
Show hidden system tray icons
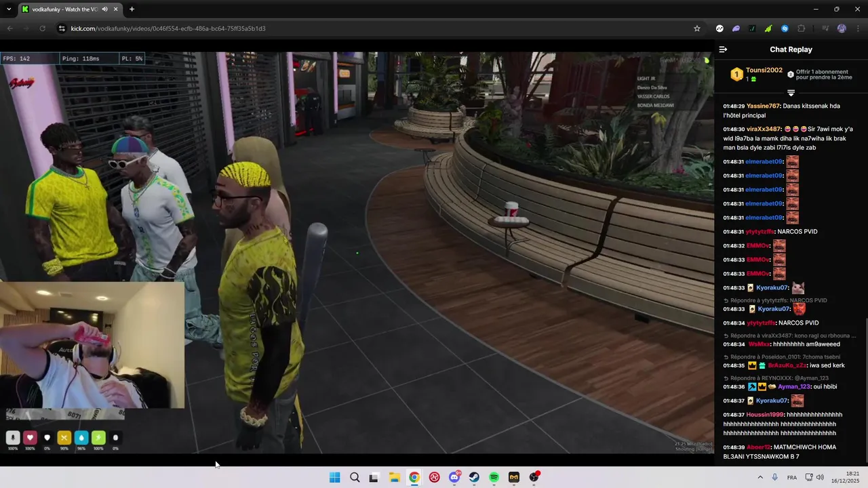(759, 477)
